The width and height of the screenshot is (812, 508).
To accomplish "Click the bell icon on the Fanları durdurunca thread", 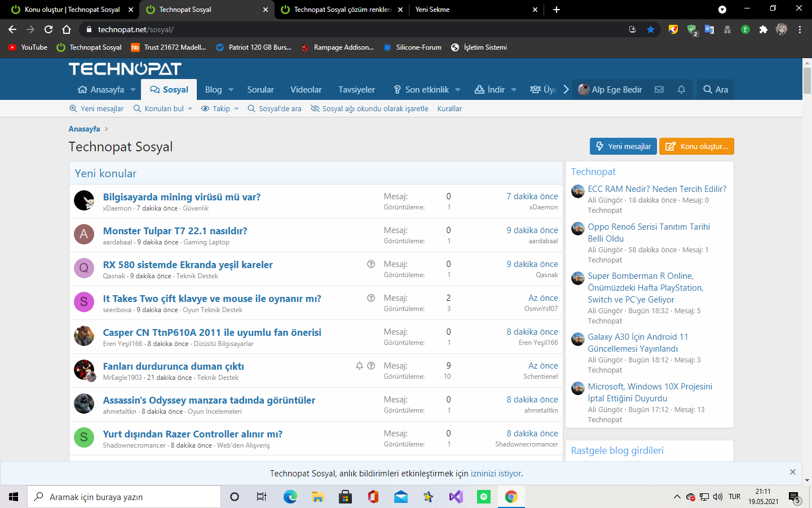I will 359,366.
